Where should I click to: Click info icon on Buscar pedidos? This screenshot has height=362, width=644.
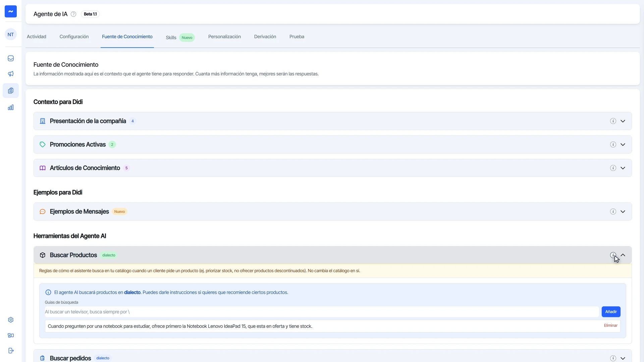[x=613, y=358]
